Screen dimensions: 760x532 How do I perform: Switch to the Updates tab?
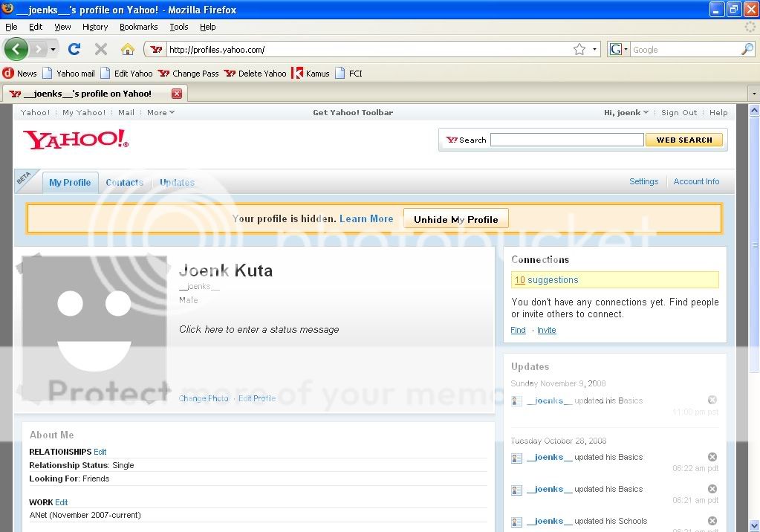point(177,182)
